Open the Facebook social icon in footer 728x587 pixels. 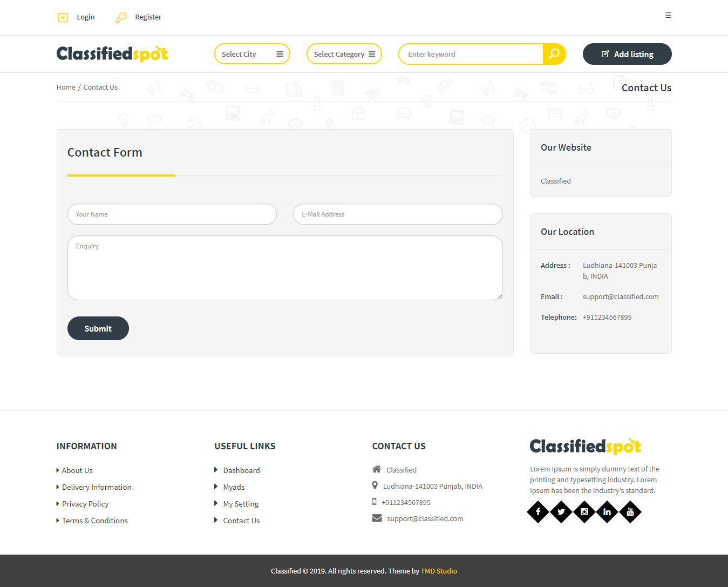(x=538, y=512)
